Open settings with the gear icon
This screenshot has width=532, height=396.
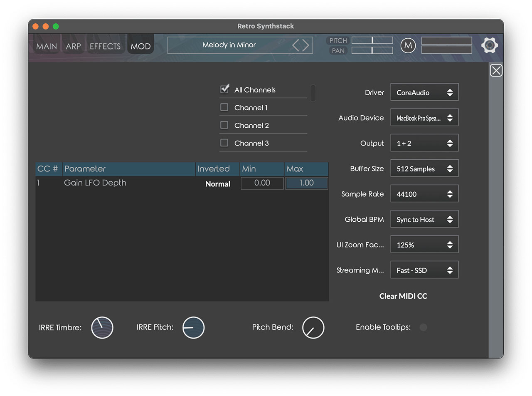(x=490, y=45)
